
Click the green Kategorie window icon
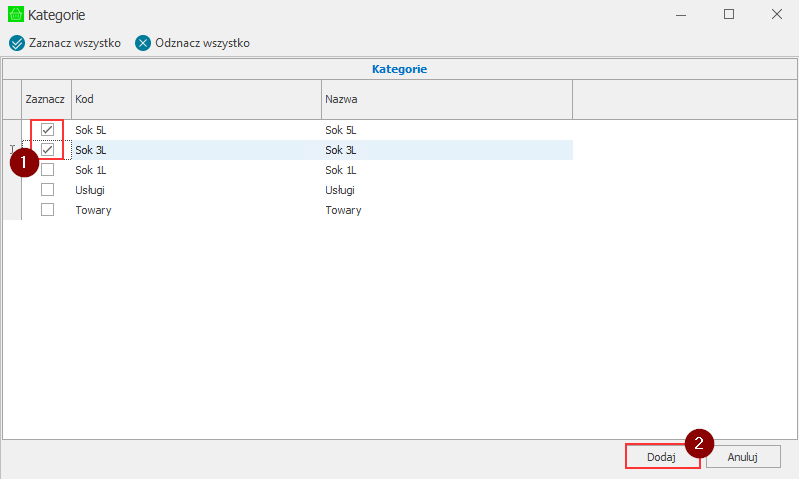[15, 15]
